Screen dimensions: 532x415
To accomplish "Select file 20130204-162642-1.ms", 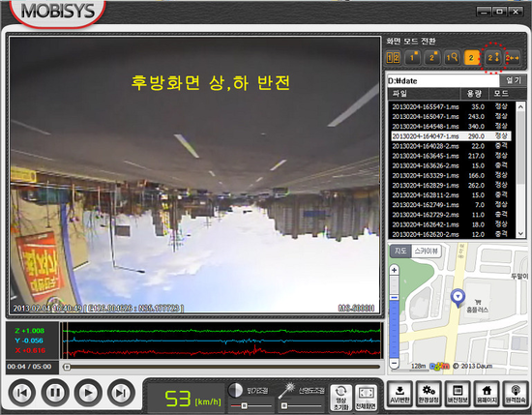I will 452,224.
